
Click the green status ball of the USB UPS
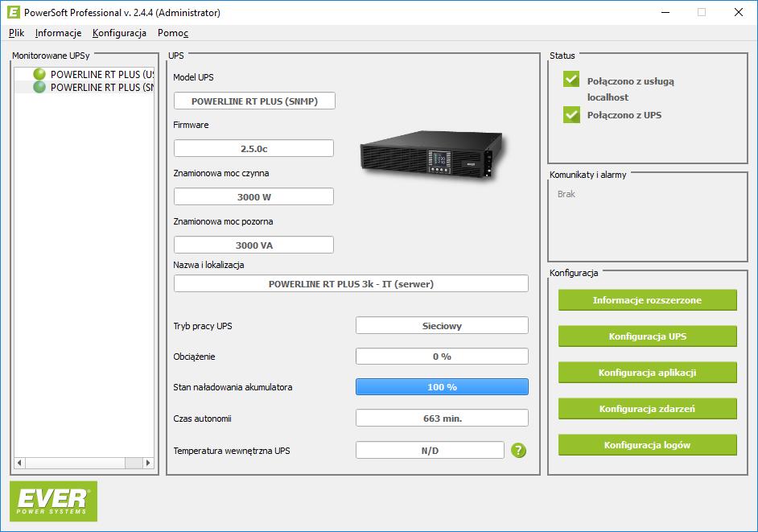[x=39, y=74]
